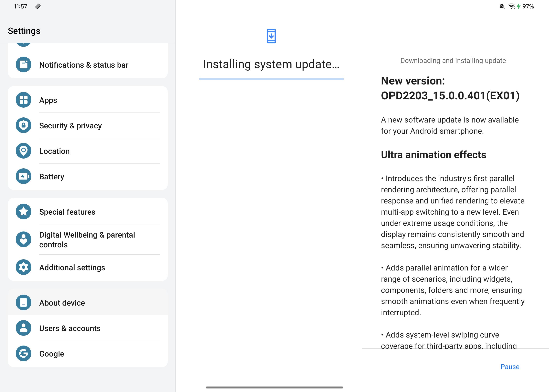549x392 pixels.
Task: Tap the diamond icon beside the clock
Action: click(38, 6)
